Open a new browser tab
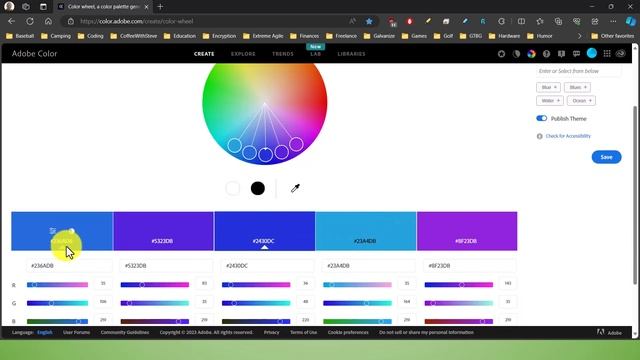This screenshot has width=640, height=360. click(x=160, y=7)
